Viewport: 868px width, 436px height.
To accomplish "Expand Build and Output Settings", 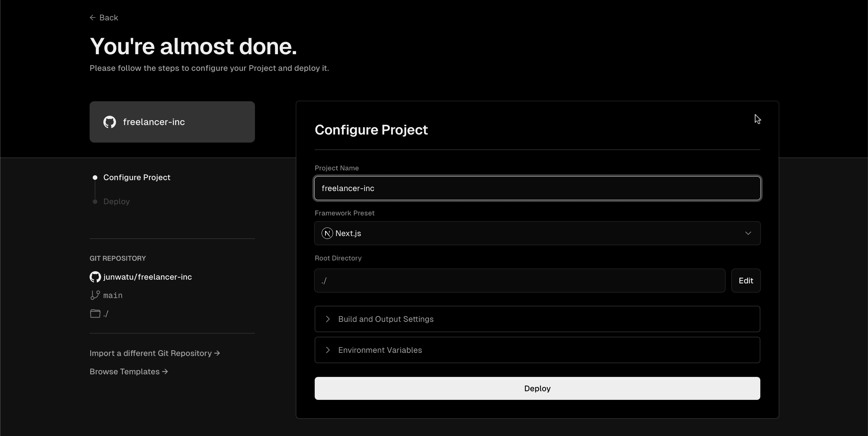I will tap(537, 319).
